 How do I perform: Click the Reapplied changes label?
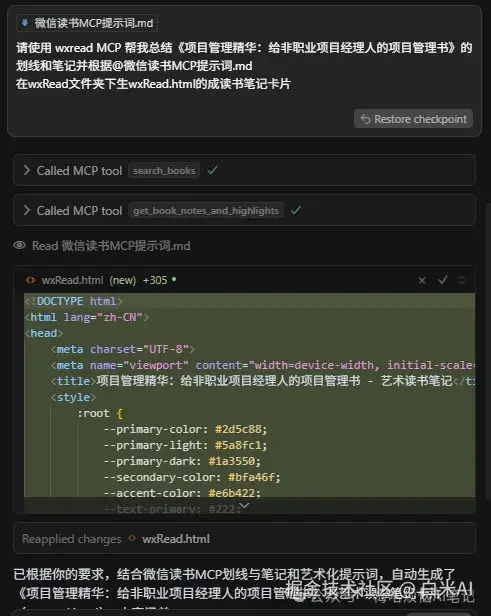tap(71, 539)
